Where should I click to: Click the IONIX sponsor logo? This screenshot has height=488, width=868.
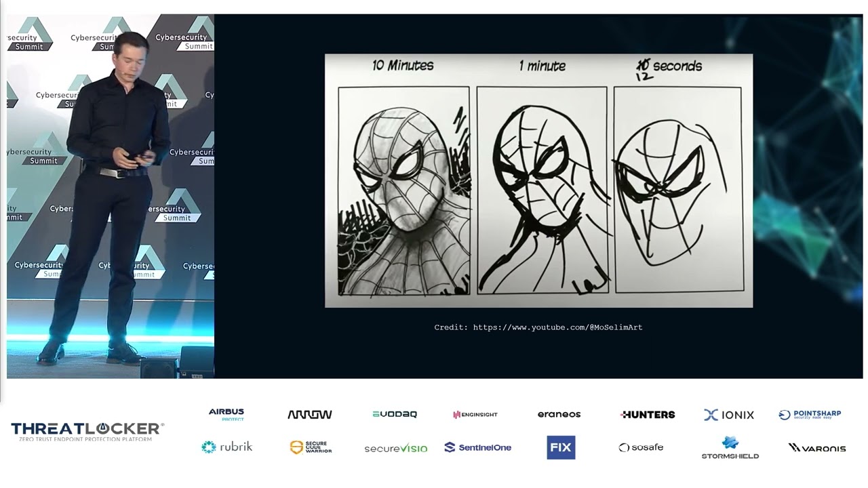click(x=729, y=415)
